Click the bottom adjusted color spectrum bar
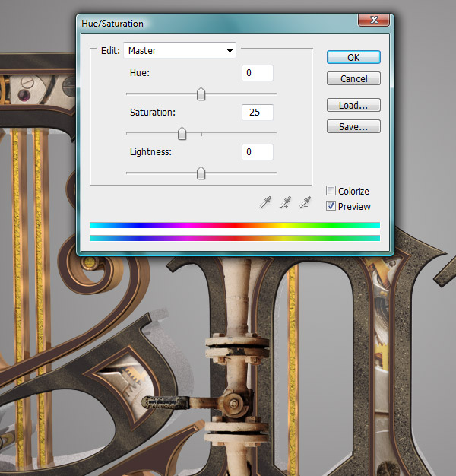The width and height of the screenshot is (456, 476). point(235,238)
